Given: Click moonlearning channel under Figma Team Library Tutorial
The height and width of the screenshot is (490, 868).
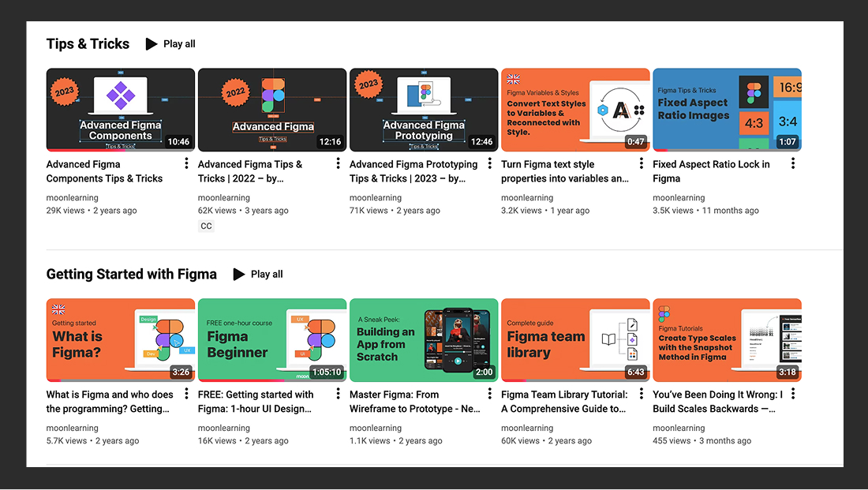Looking at the screenshot, I should point(527,428).
